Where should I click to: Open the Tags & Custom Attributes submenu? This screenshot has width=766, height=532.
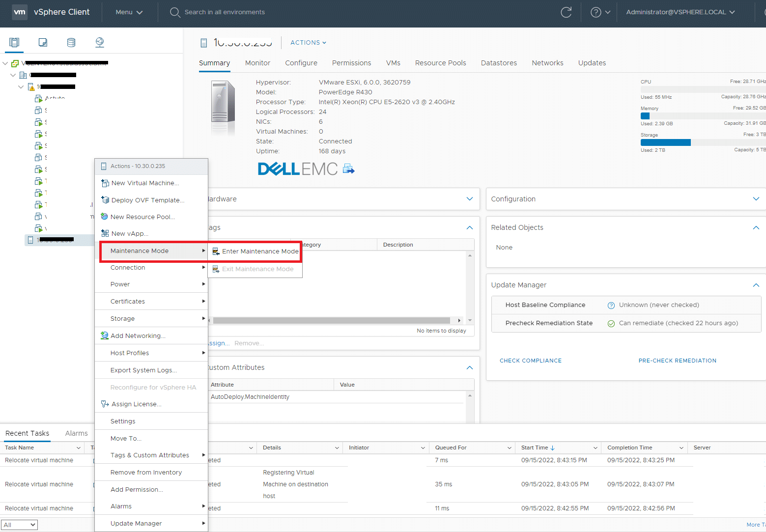pos(151,455)
